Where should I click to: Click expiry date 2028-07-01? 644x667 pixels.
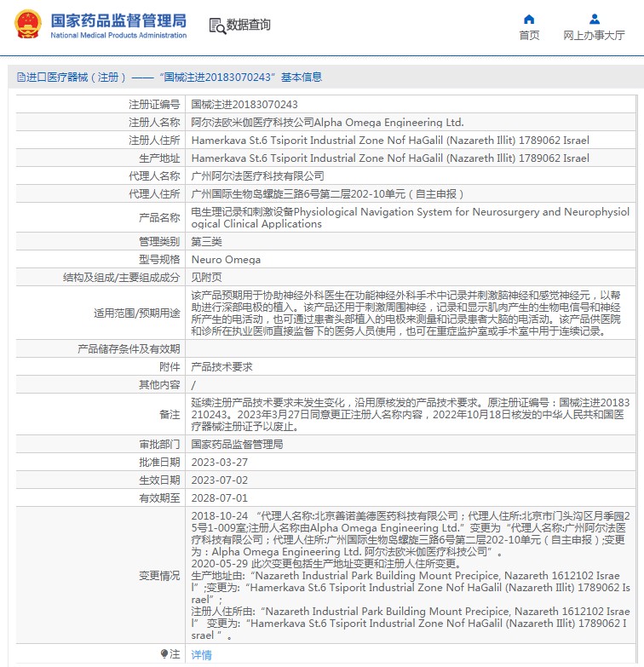pyautogui.click(x=220, y=497)
